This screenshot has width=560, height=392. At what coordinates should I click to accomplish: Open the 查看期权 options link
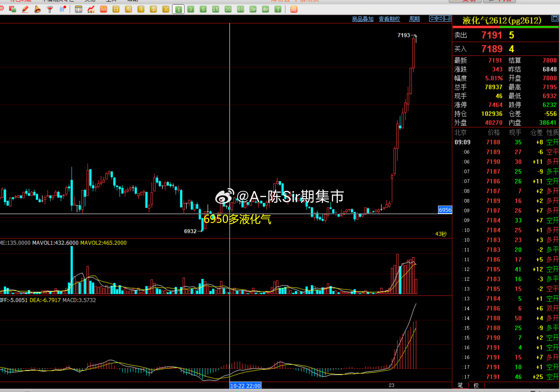(389, 19)
